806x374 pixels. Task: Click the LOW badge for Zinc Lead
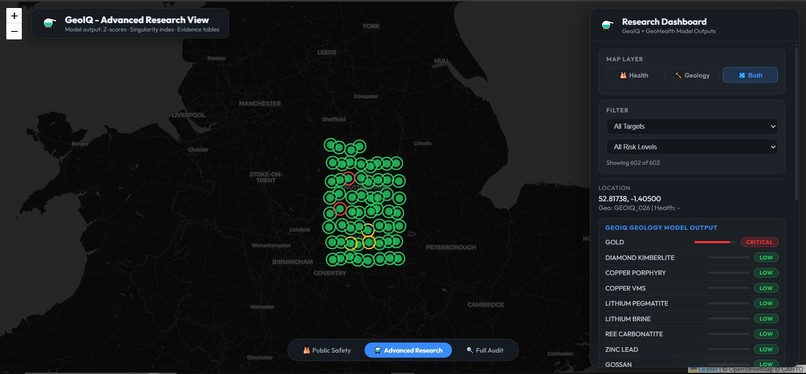coord(766,349)
